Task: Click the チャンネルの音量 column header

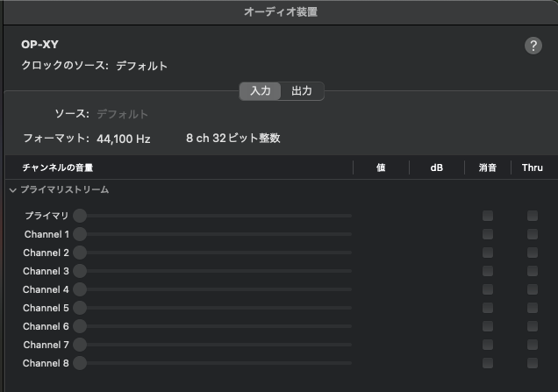Action: click(58, 167)
